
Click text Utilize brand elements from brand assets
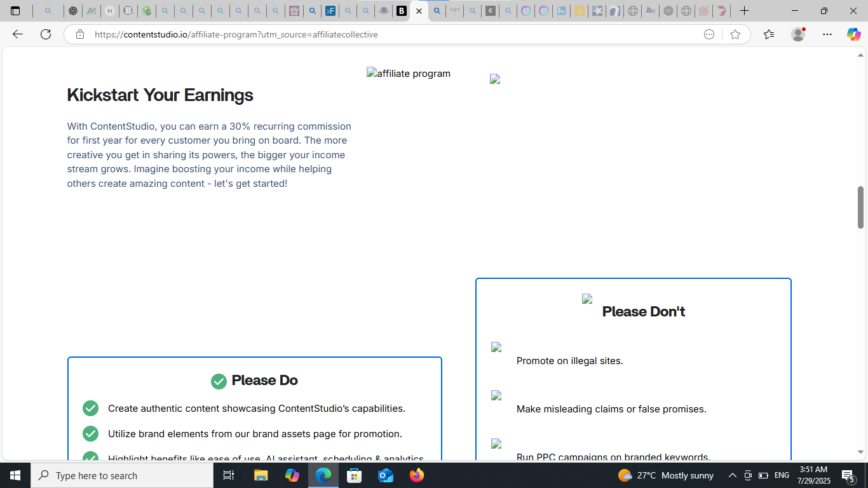pyautogui.click(x=255, y=434)
